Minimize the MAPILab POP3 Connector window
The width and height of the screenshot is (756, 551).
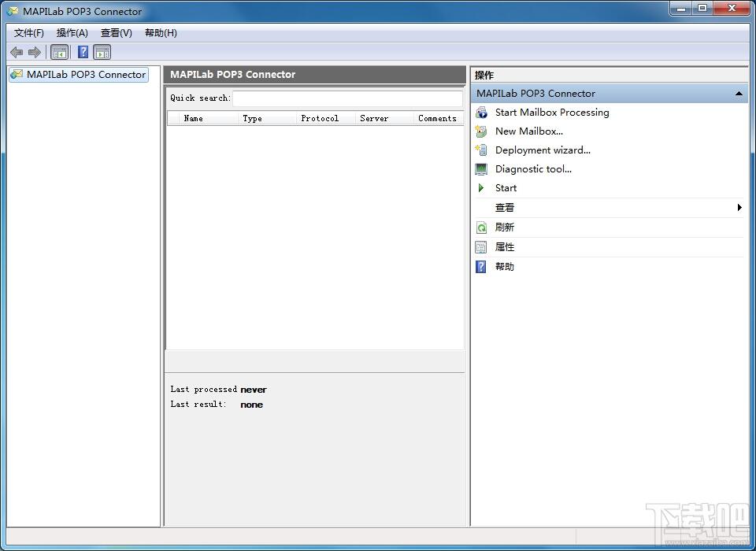pos(681,8)
